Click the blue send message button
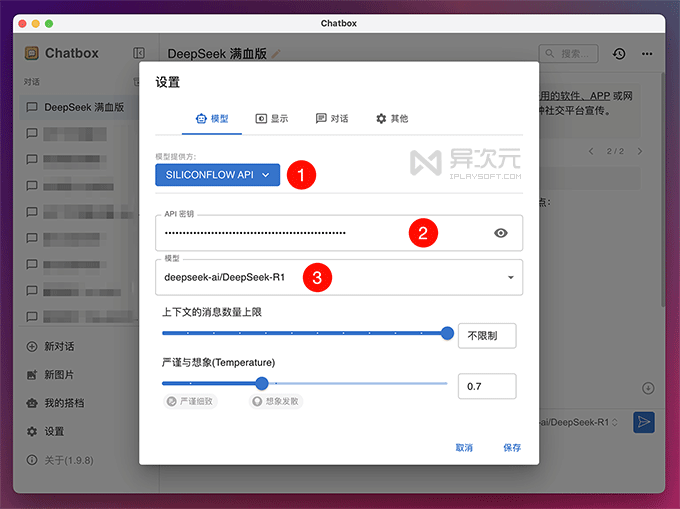Screen dimensions: 680x509 [x=644, y=422]
